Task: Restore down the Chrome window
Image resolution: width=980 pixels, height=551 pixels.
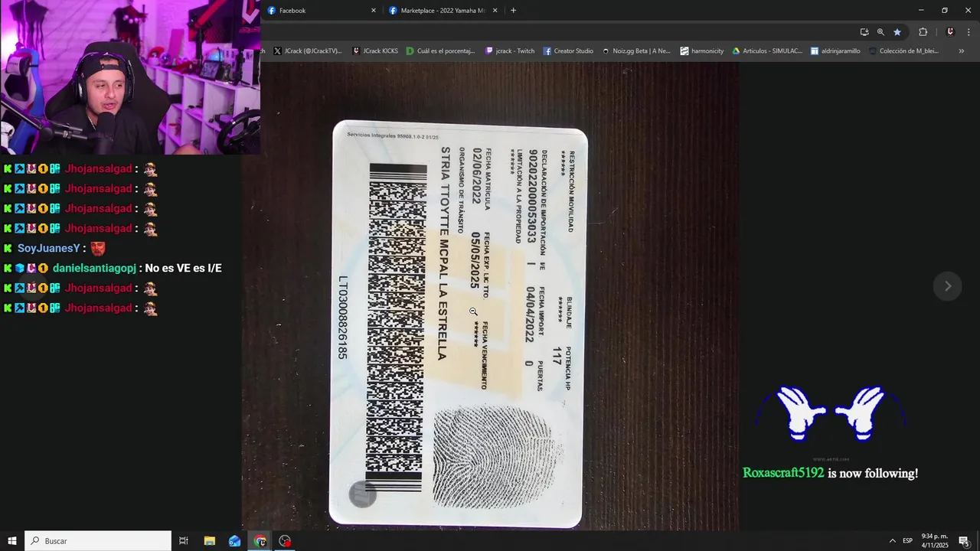Action: (x=944, y=11)
